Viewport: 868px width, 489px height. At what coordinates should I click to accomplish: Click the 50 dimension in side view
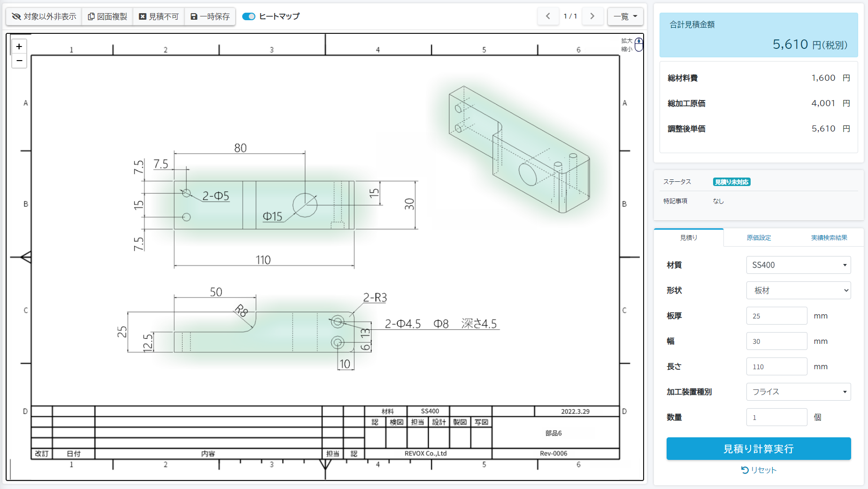pos(216,292)
